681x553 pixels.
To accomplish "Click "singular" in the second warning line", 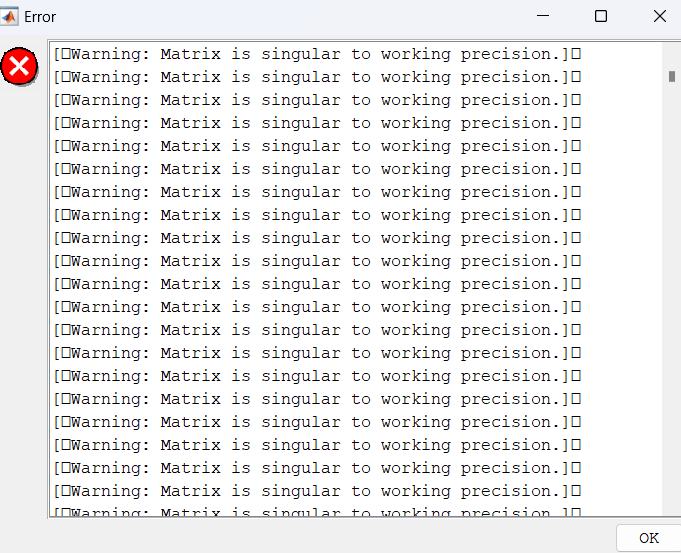I will [x=301, y=78].
